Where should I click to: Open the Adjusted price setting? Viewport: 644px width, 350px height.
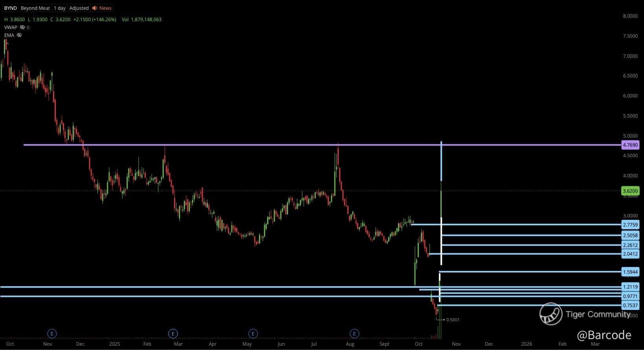(x=79, y=8)
